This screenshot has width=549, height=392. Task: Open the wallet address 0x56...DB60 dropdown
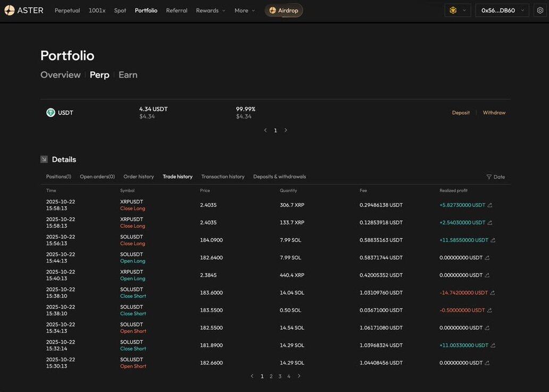(x=502, y=10)
